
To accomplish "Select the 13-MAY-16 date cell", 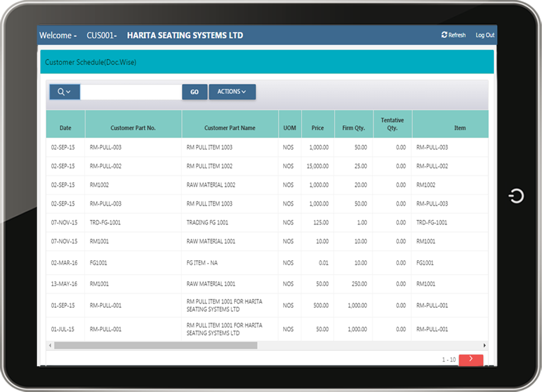I will 64,284.
